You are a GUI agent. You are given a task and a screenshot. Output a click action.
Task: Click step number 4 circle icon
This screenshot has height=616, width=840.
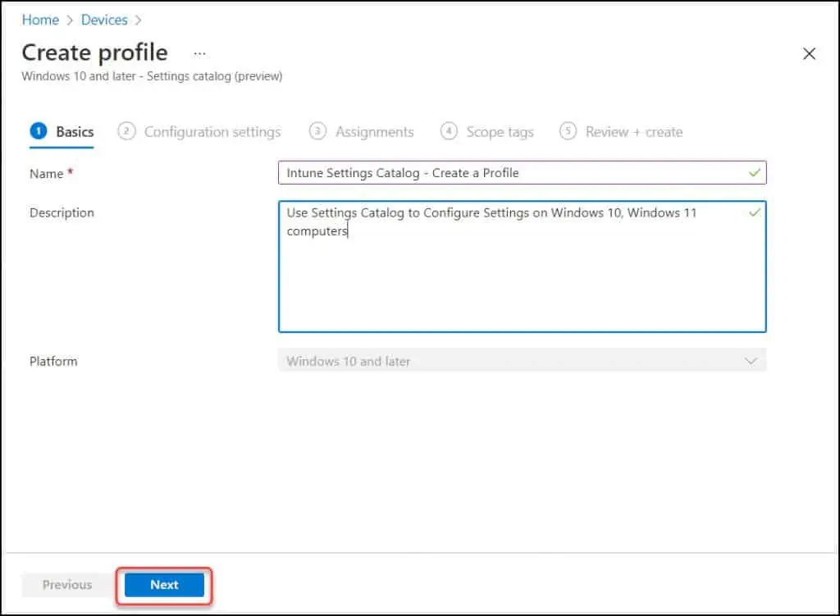[x=449, y=130]
